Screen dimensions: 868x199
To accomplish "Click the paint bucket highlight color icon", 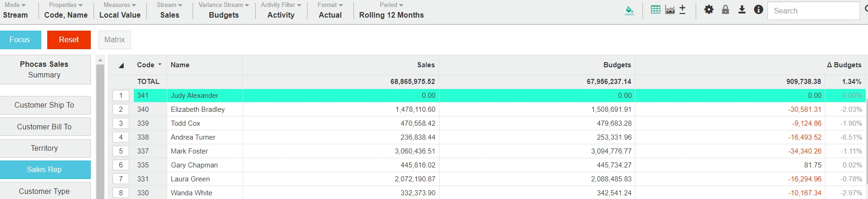I will (x=629, y=10).
